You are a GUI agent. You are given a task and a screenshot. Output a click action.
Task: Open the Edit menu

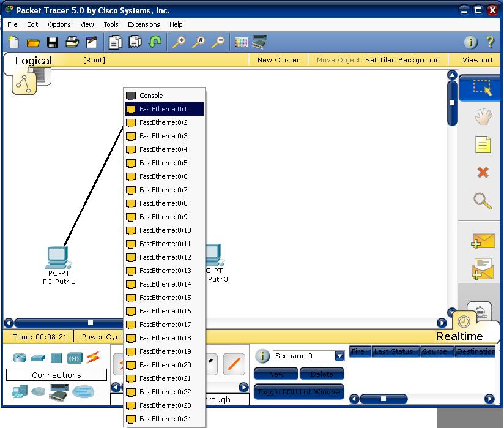pyautogui.click(x=32, y=24)
